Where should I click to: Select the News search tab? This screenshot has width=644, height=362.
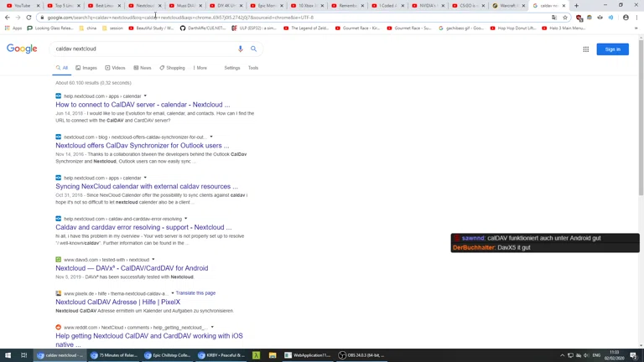(x=143, y=68)
